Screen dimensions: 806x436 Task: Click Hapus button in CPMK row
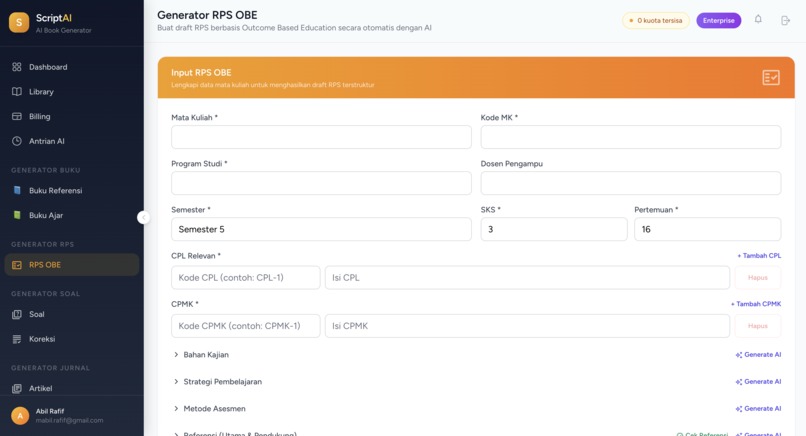[x=758, y=326]
